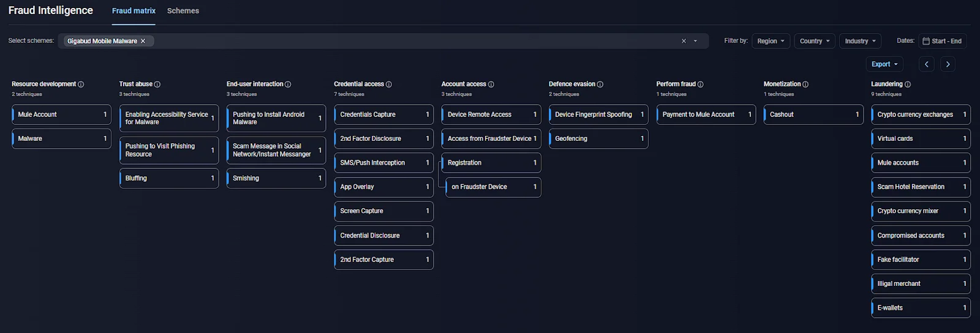This screenshot has height=333, width=980.
Task: Select Access from Fraudster Device card
Action: [491, 138]
